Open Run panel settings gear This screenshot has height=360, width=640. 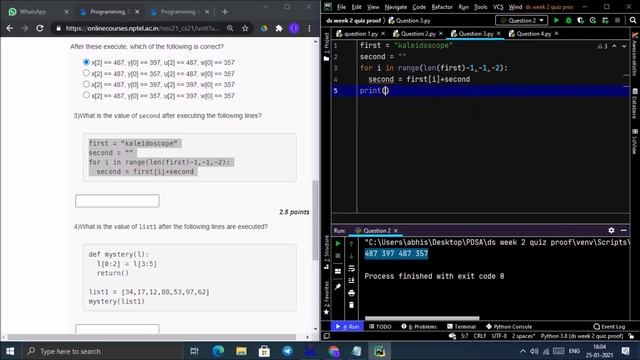pyautogui.click(x=611, y=230)
